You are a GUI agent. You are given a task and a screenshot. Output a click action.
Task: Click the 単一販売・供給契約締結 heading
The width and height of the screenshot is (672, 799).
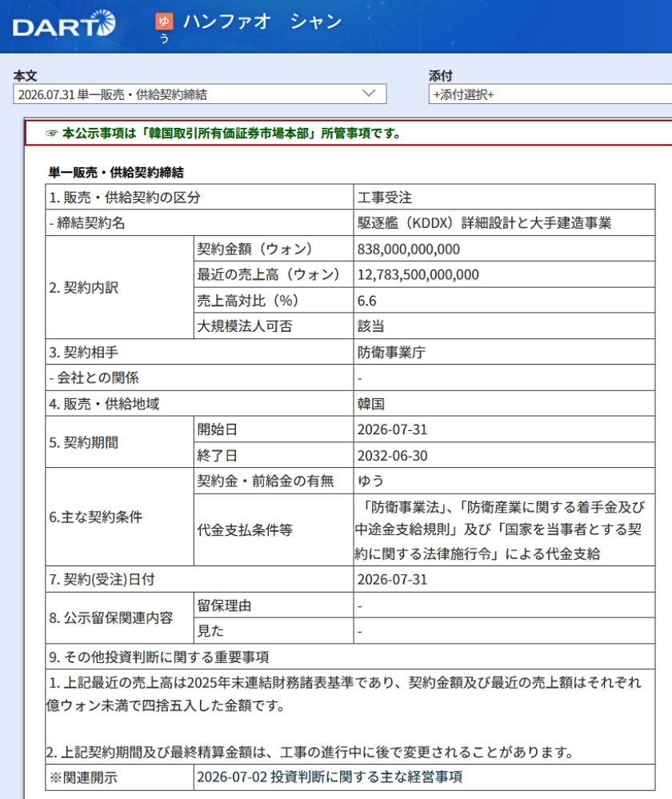pos(116,173)
